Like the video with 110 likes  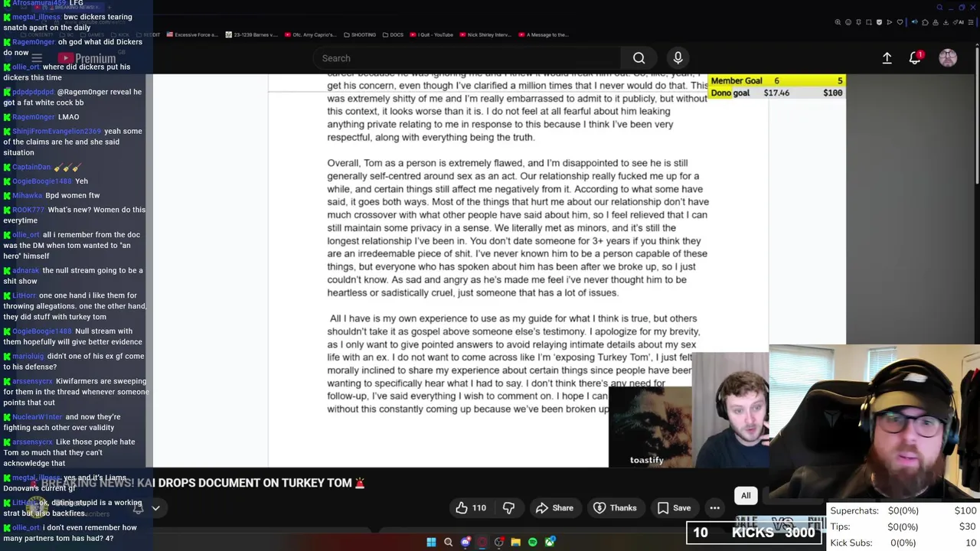(x=471, y=507)
